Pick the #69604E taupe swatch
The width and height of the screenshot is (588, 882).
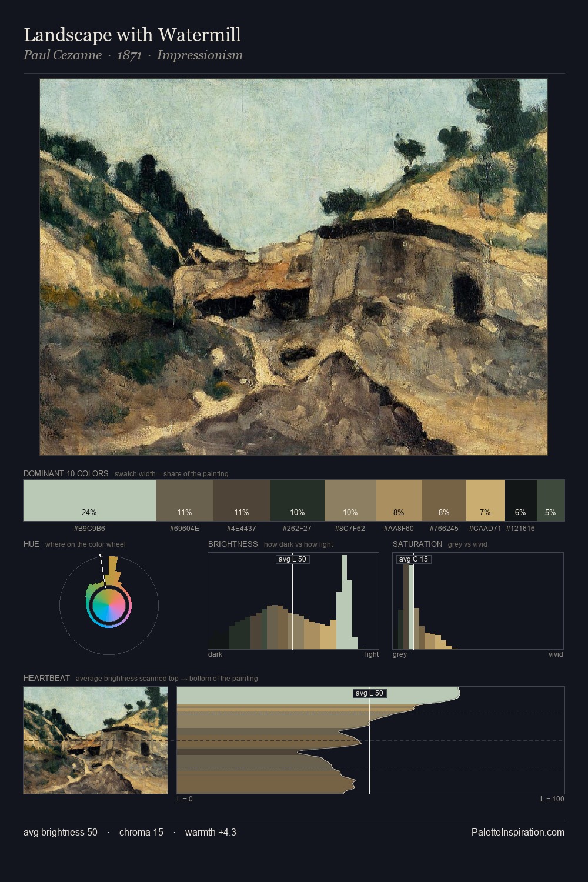click(x=185, y=500)
